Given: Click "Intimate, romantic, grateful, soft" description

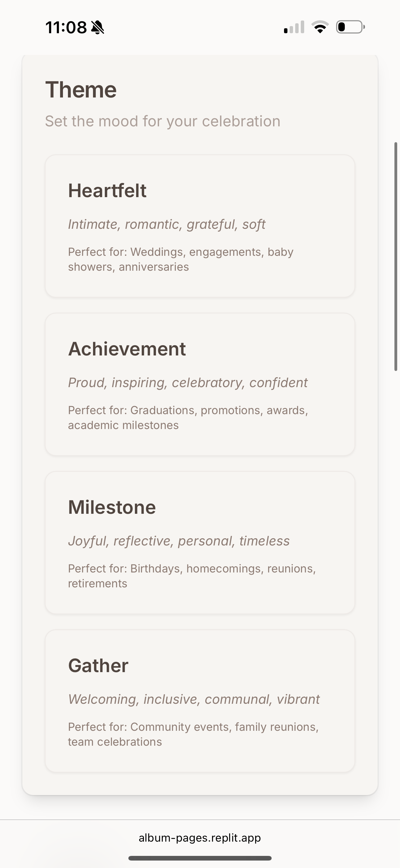Looking at the screenshot, I should click(167, 224).
